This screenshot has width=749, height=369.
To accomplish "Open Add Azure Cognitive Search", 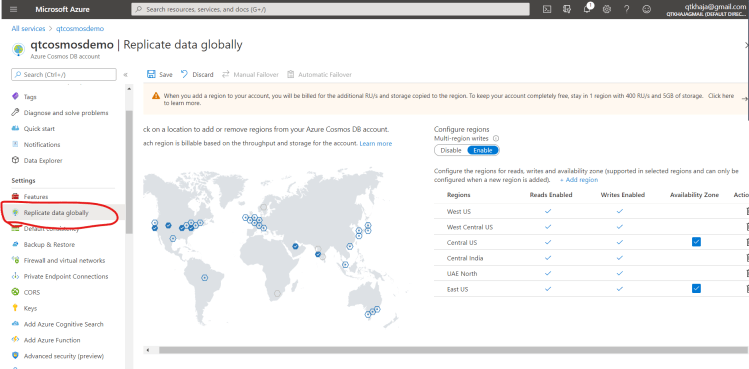I will [x=64, y=324].
